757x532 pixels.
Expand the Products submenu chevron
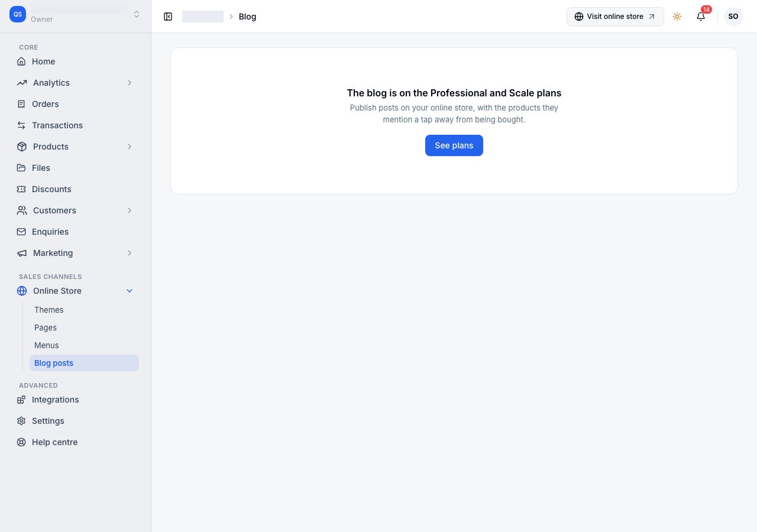click(x=130, y=147)
